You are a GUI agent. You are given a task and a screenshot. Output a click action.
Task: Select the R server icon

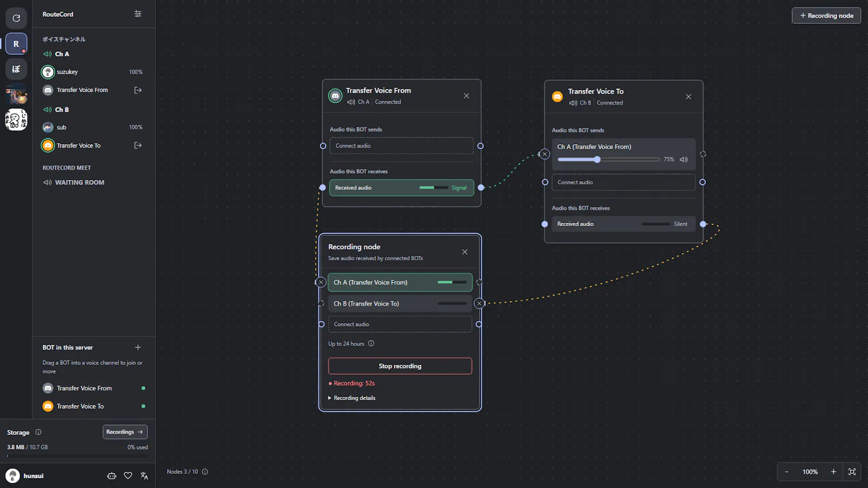(x=16, y=44)
